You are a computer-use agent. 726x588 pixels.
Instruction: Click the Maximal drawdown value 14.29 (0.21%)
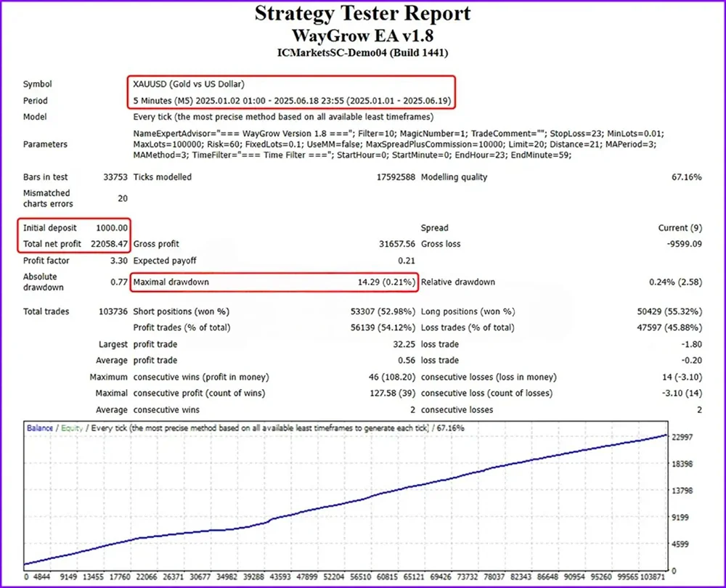point(387,282)
